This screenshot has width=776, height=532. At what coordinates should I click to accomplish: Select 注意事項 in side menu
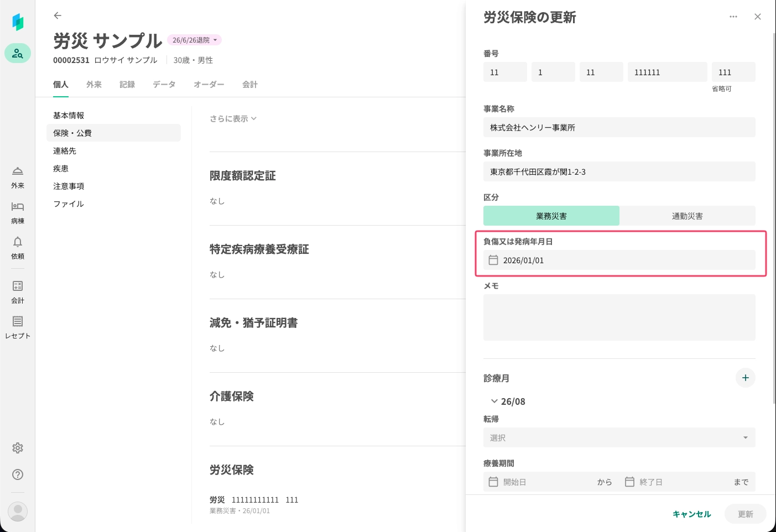pos(113,186)
